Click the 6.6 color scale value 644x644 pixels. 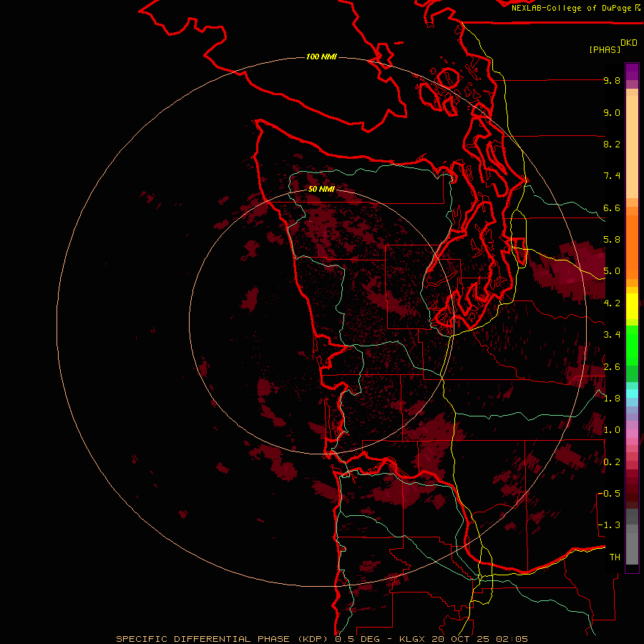pyautogui.click(x=612, y=208)
